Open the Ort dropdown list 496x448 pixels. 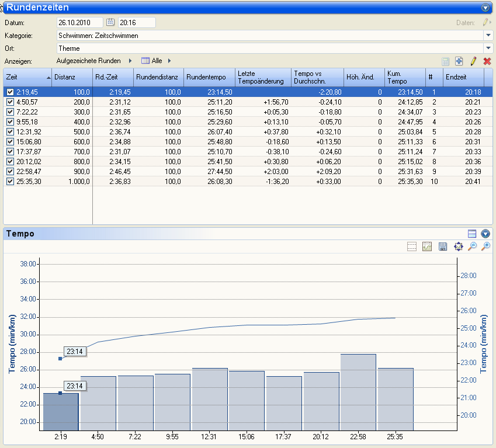[488, 48]
